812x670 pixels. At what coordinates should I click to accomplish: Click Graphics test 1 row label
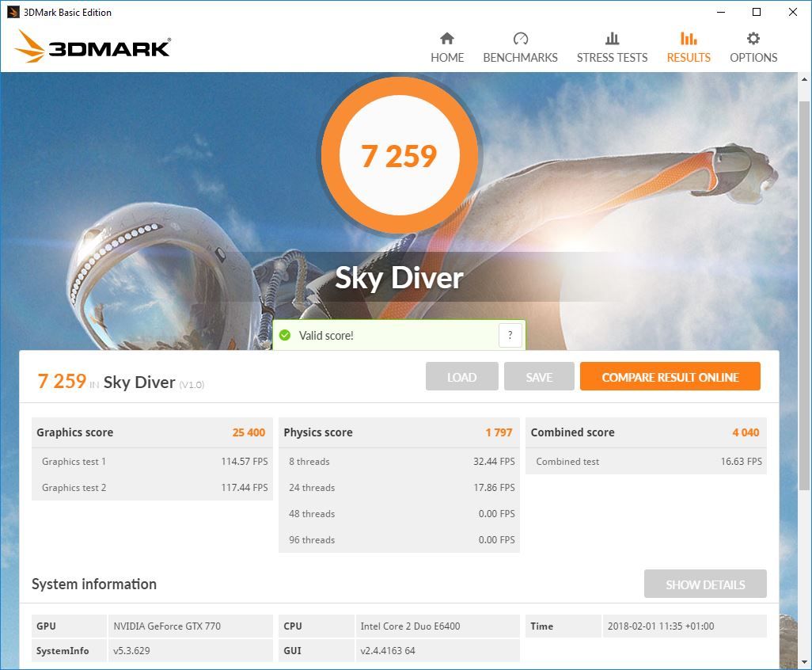point(74,461)
